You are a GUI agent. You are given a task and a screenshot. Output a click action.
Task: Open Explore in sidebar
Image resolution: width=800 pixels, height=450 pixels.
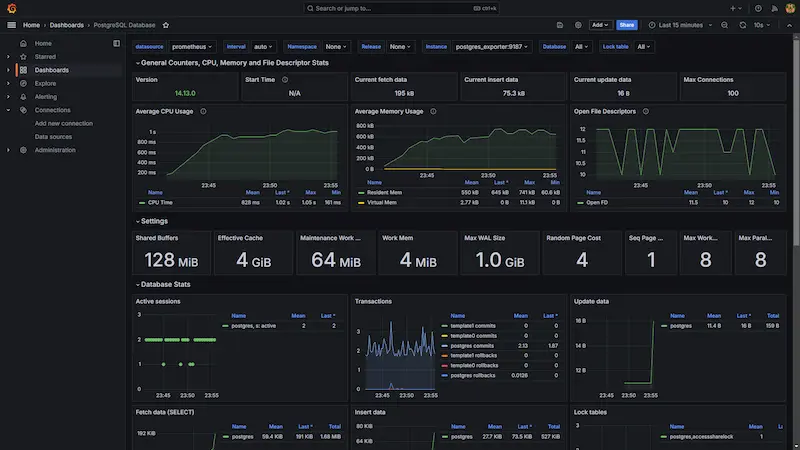[45, 83]
